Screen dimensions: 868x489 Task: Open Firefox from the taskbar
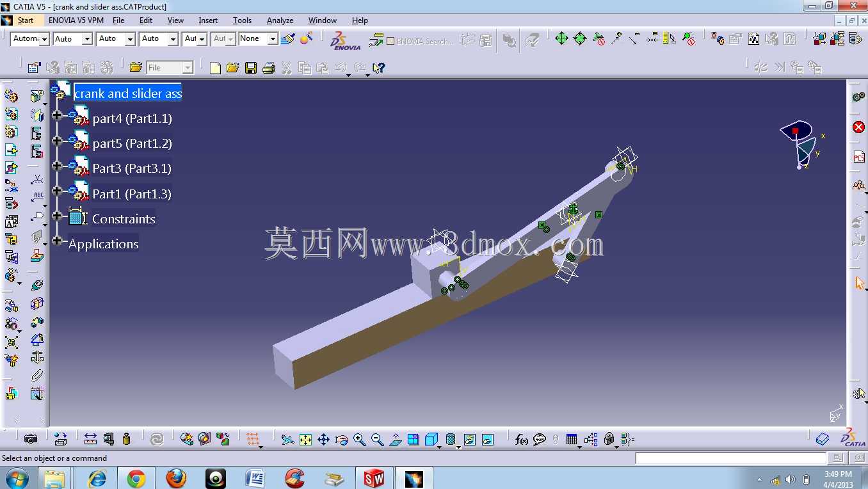point(176,478)
